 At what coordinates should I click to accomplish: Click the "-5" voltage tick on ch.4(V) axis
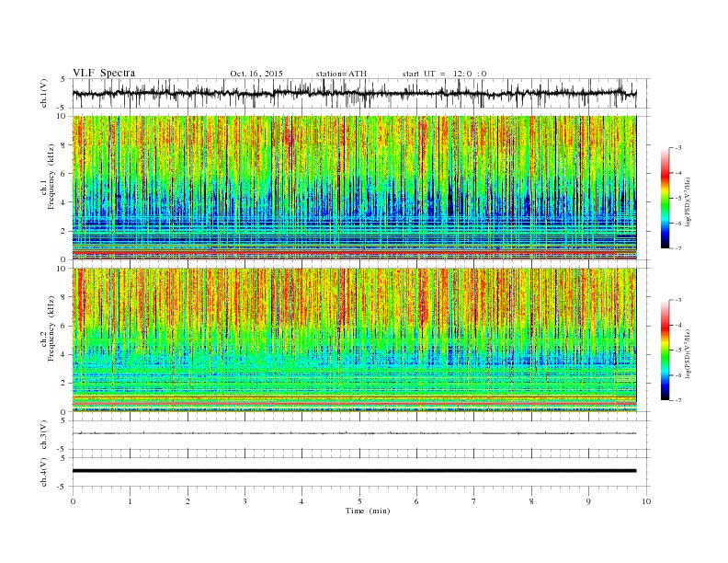tap(63, 487)
